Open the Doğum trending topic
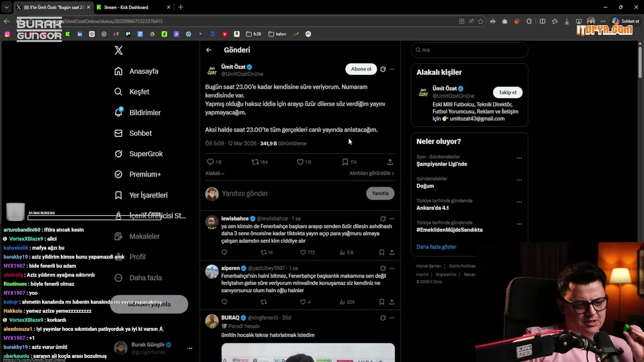The height and width of the screenshot is (362, 644). point(425,186)
